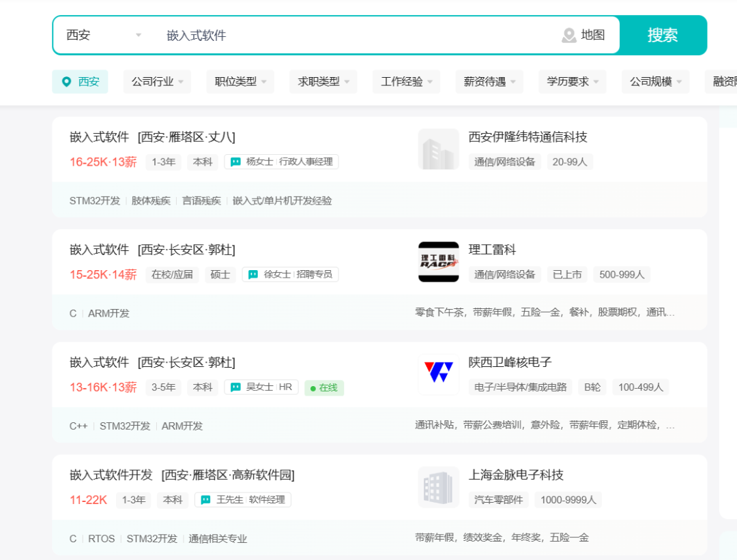
Task: Open 嵌入式软件开发 [西安·雁塔区·高新软件园] job
Action: coord(182,475)
